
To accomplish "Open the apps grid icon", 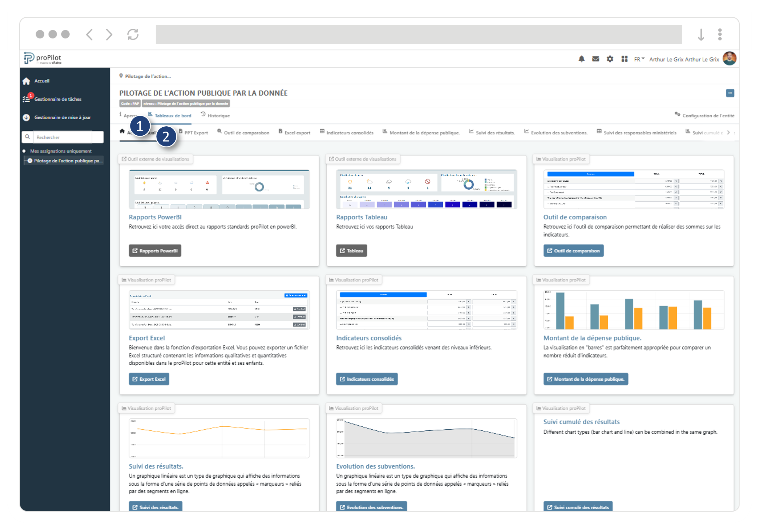I will (x=624, y=59).
